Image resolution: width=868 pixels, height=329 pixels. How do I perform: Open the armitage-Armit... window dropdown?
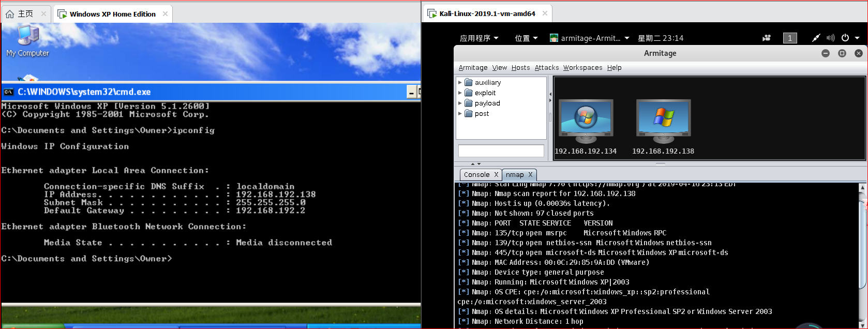(589, 38)
